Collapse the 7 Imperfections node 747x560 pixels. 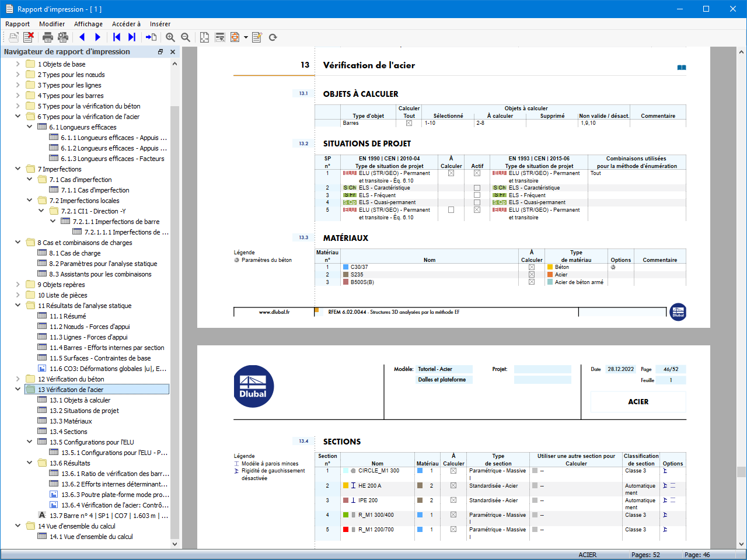(18, 169)
